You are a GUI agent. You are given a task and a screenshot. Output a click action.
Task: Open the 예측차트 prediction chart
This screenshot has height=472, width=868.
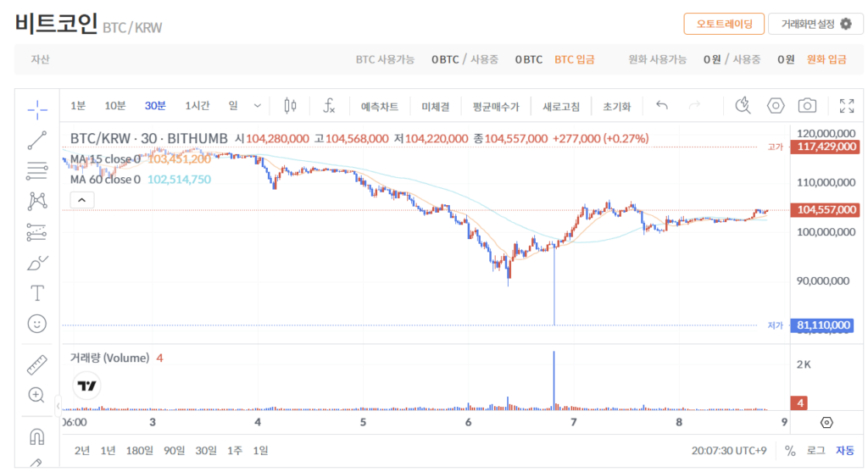380,107
